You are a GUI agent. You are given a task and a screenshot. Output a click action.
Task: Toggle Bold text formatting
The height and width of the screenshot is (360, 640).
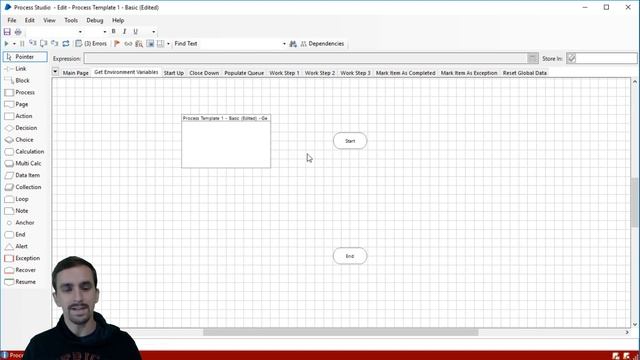click(113, 31)
